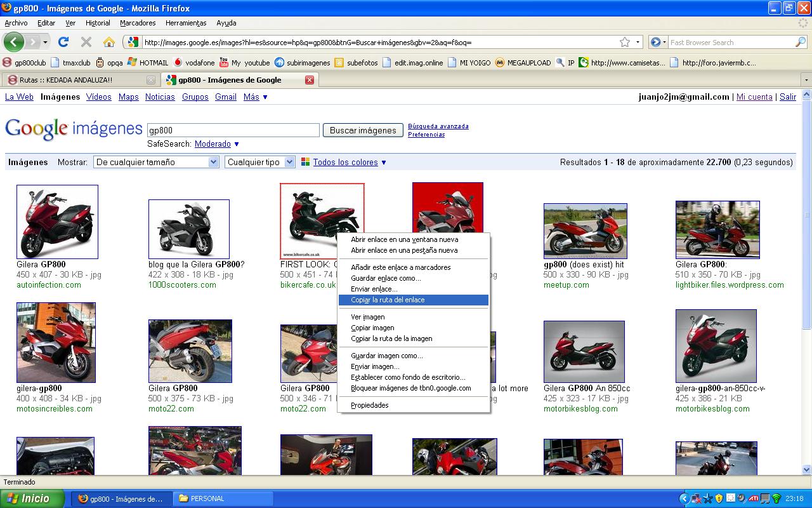
Task: Open the meetup.com gp800 does exist thumbnail
Action: (x=585, y=231)
